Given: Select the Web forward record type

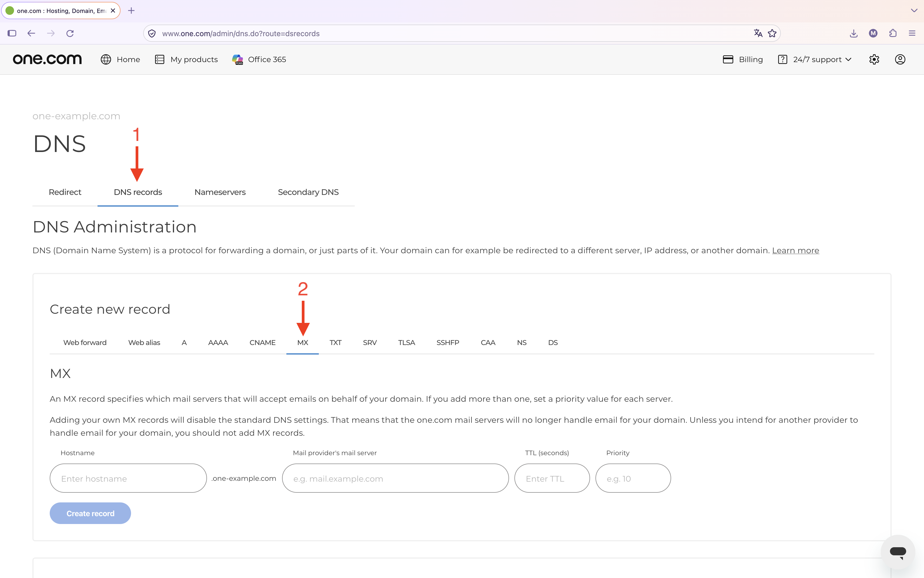Looking at the screenshot, I should [x=85, y=343].
